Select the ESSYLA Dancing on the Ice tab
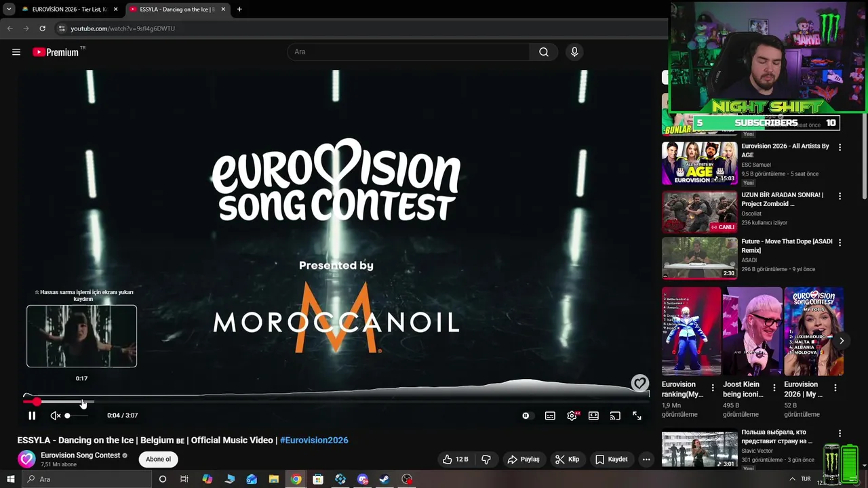The height and width of the screenshot is (488, 868). tap(178, 9)
